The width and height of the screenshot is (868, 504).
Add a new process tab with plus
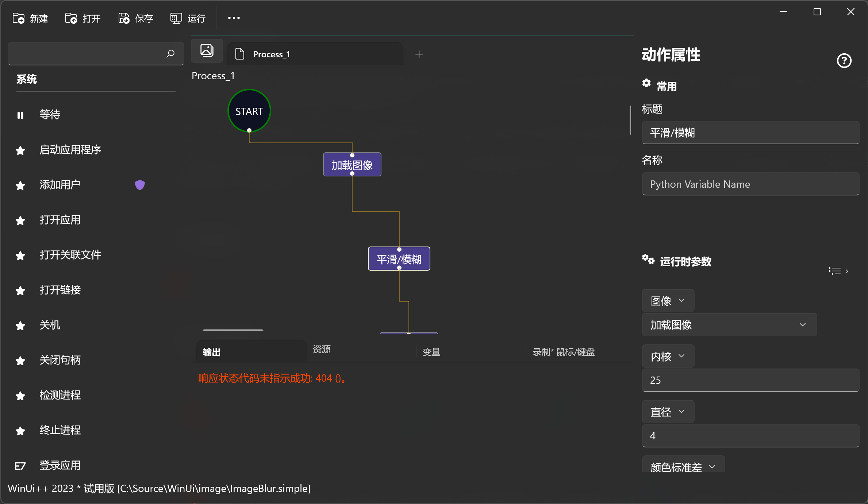(x=419, y=54)
